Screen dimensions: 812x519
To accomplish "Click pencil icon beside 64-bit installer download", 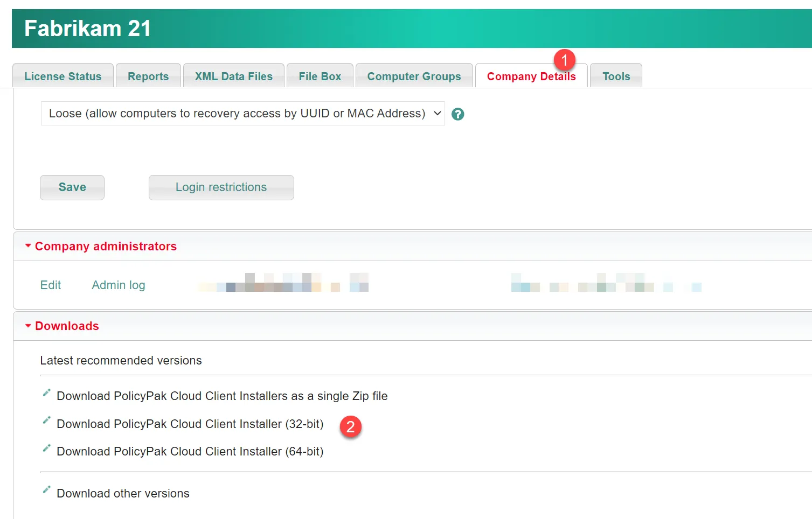I will pos(47,448).
